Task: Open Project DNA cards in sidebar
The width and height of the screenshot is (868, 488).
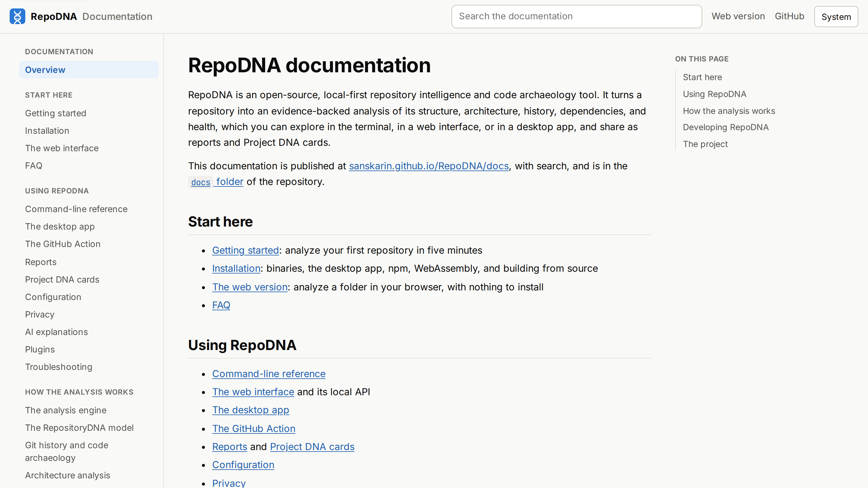Action: click(x=62, y=280)
